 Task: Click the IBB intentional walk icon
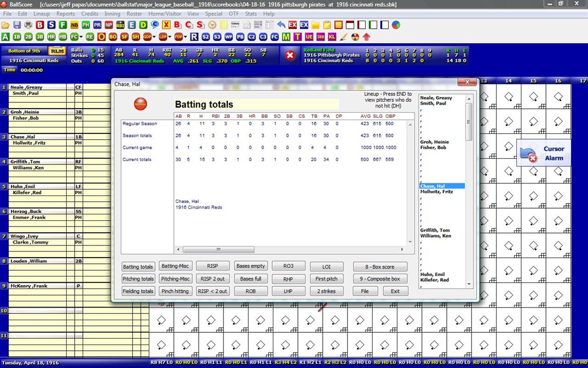coord(320,37)
